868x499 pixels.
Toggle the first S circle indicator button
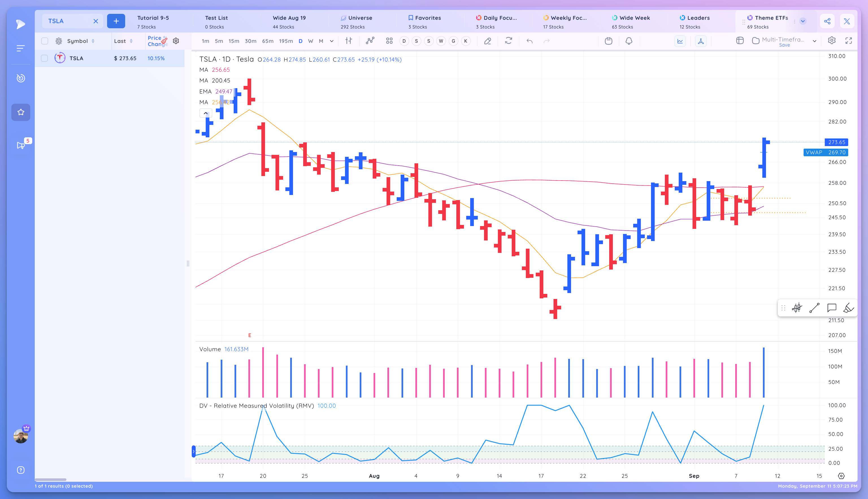[x=416, y=41]
